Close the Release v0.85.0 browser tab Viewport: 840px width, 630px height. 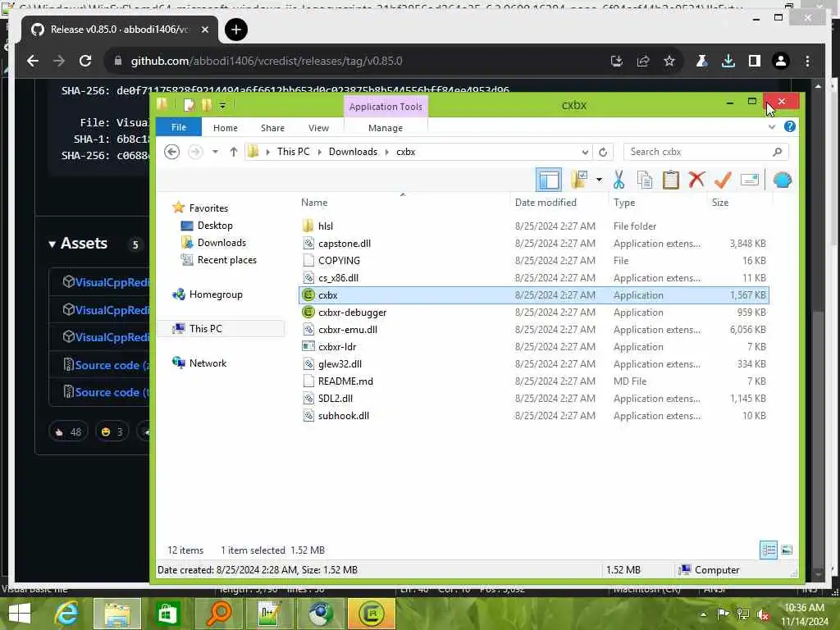click(x=204, y=30)
